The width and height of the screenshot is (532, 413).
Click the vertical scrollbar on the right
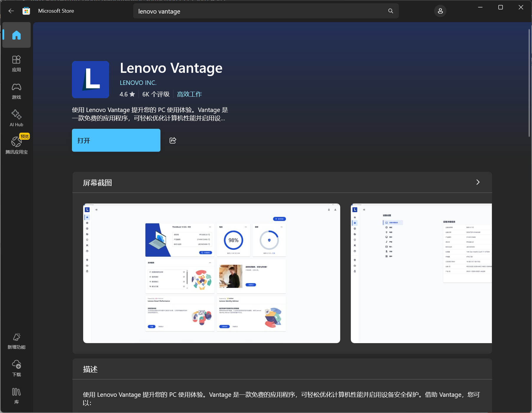click(529, 83)
